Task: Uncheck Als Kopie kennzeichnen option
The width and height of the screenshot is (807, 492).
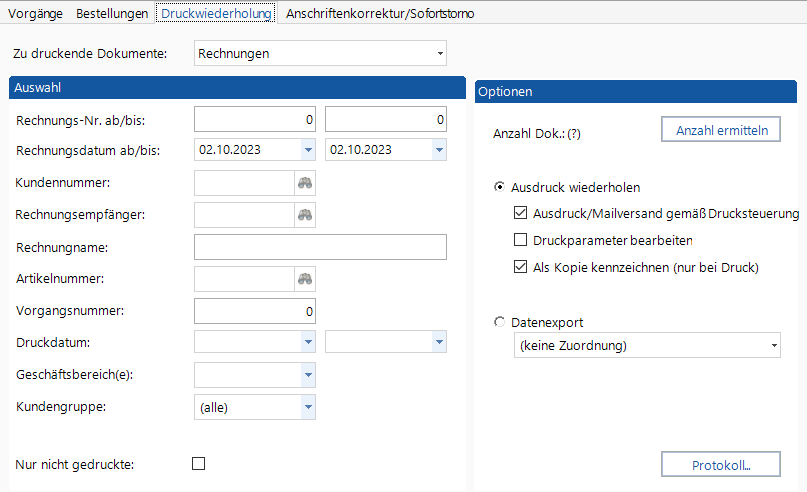Action: pyautogui.click(x=520, y=267)
